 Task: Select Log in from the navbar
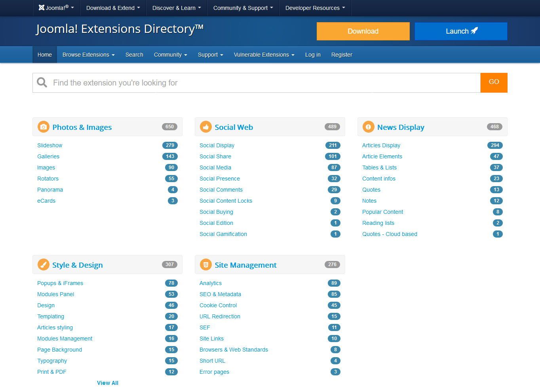point(313,55)
